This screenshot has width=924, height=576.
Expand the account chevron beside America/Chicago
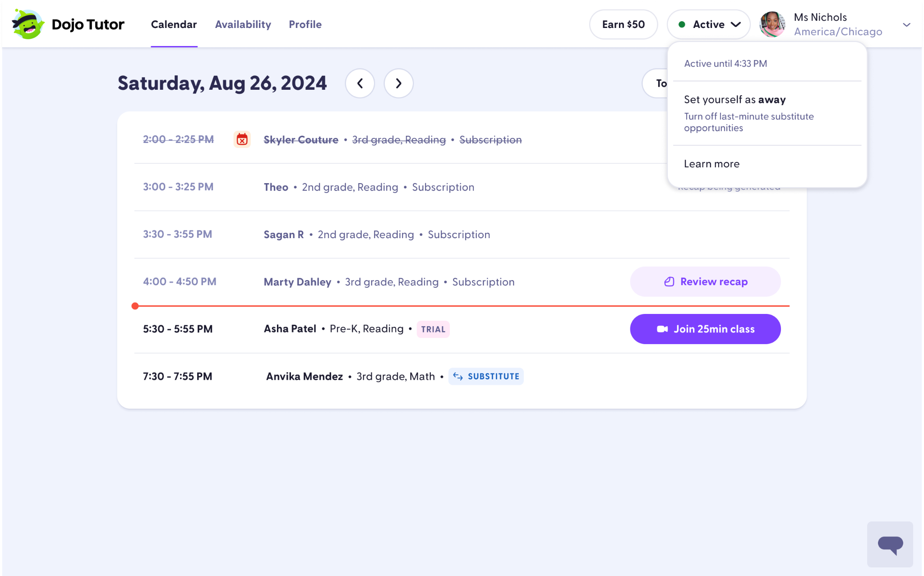907,25
